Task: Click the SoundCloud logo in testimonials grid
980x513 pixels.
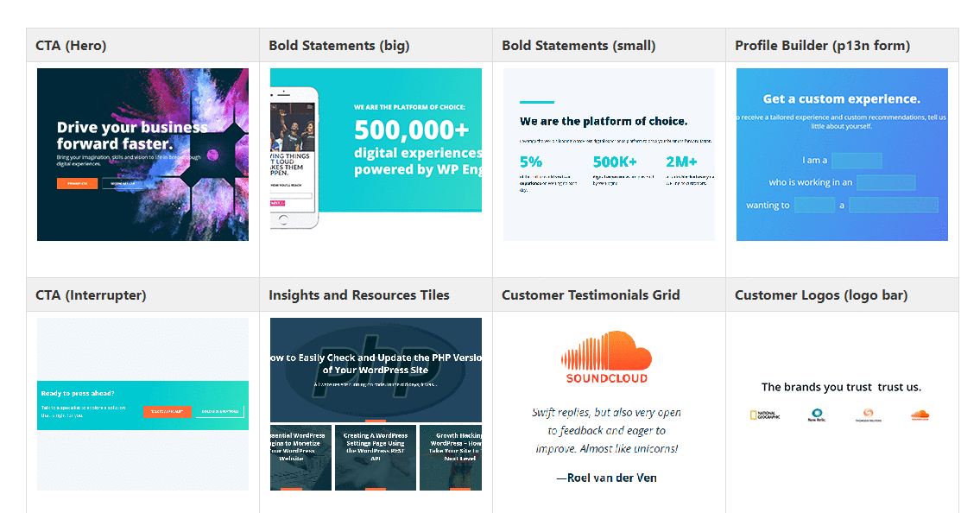Action: click(x=606, y=357)
